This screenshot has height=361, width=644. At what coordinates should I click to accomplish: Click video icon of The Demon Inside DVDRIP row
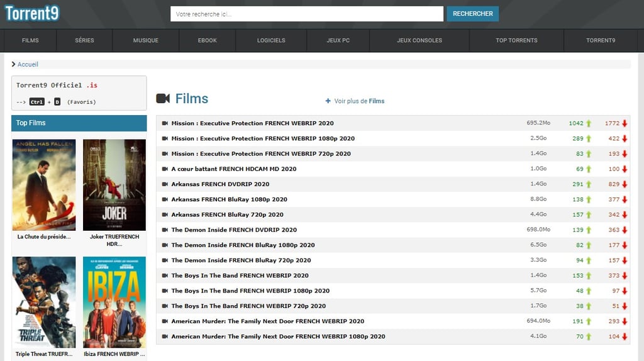click(165, 230)
